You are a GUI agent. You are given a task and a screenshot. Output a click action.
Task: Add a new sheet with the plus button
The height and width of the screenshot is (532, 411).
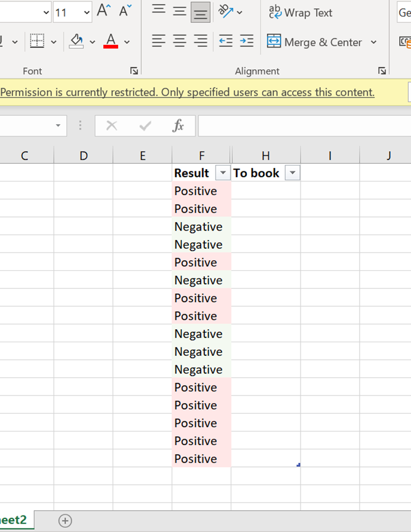click(65, 521)
